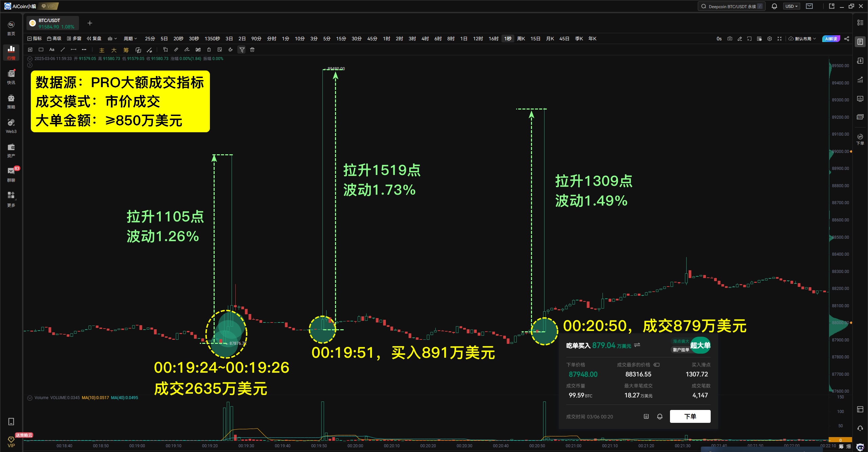868x452 pixels.
Task: Switch to the 15分 timeframe
Action: point(341,39)
